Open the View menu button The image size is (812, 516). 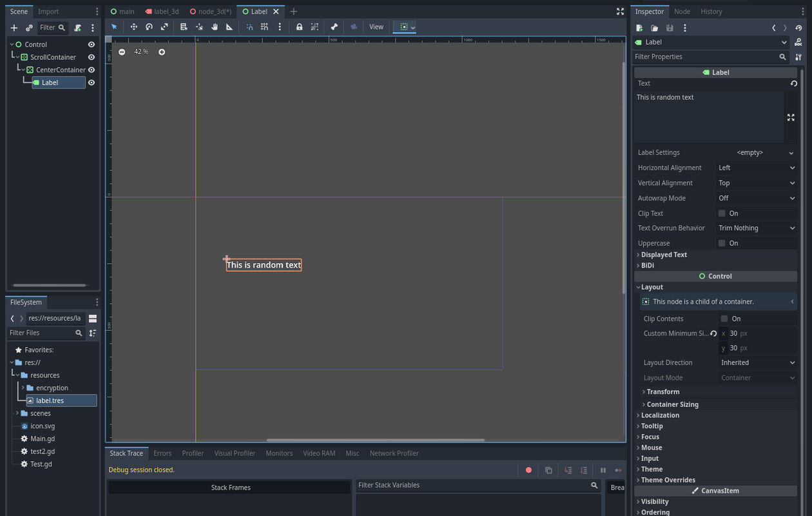376,27
